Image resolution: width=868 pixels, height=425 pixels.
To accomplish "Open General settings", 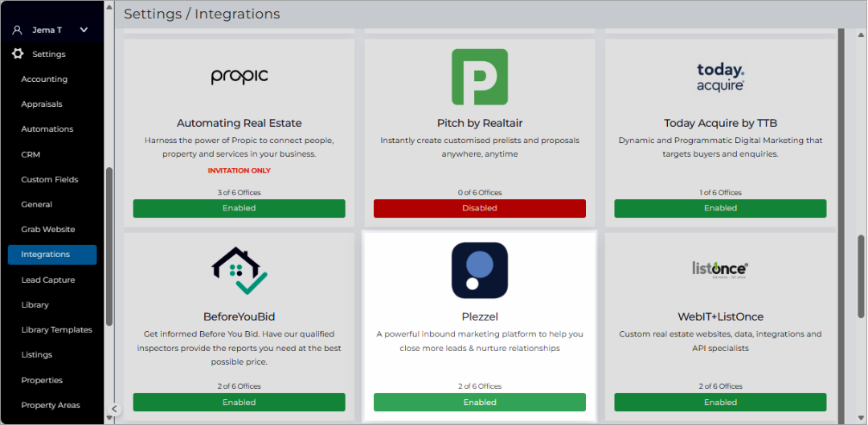I will click(x=36, y=204).
